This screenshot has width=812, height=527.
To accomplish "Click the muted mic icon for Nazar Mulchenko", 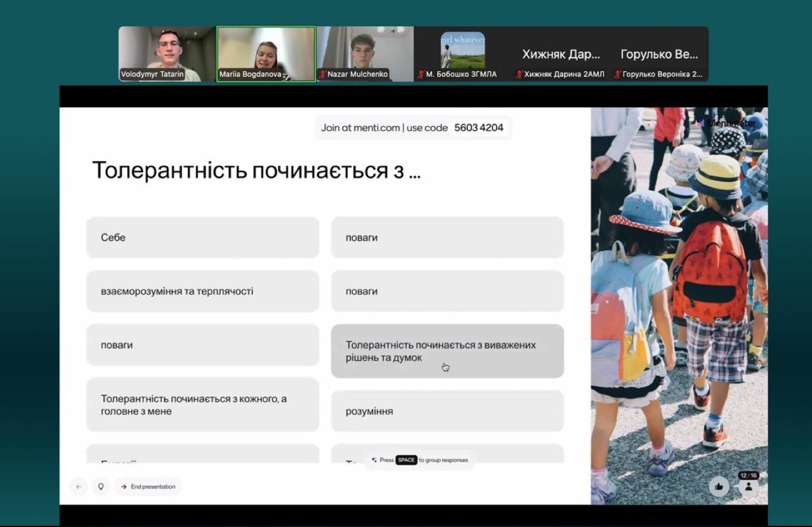I will (x=322, y=75).
